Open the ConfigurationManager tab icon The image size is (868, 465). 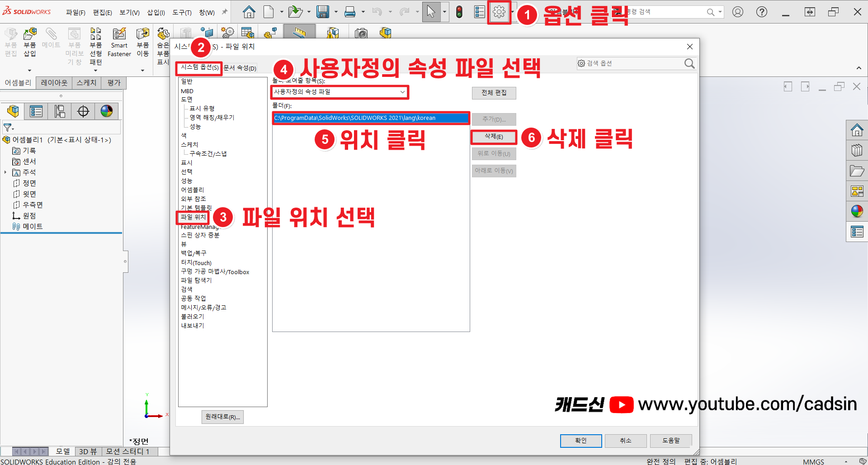pos(60,111)
